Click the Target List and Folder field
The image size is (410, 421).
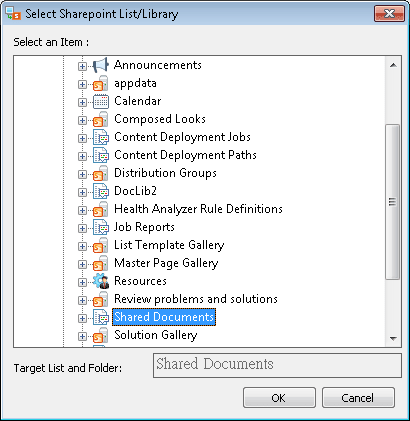point(277,366)
